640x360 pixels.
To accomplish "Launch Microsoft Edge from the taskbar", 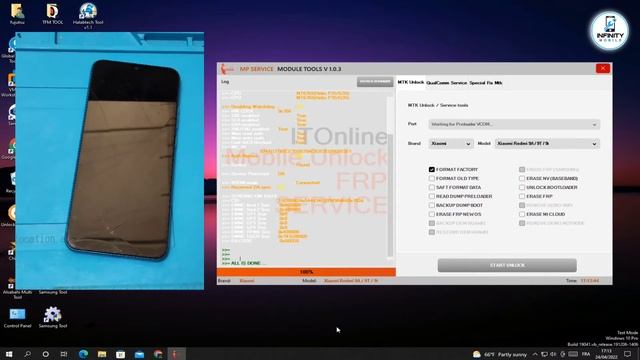I will 83,354.
